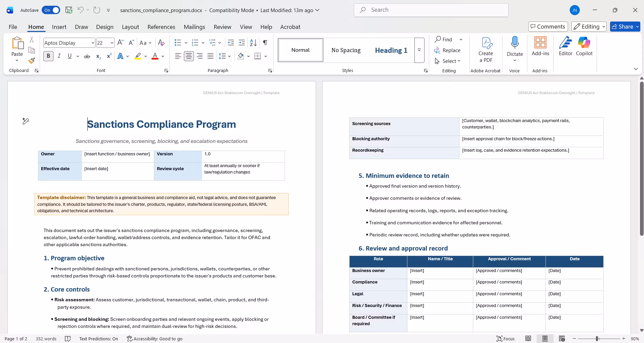Screen dimensions: 644x343
Task: Open the Layout tab
Action: [130, 27]
